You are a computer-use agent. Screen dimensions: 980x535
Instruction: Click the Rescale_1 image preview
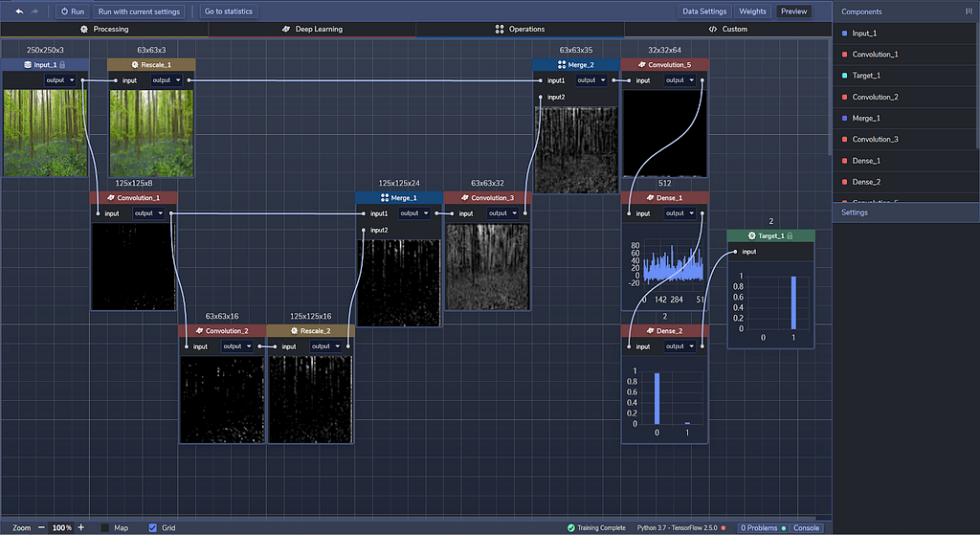[151, 132]
